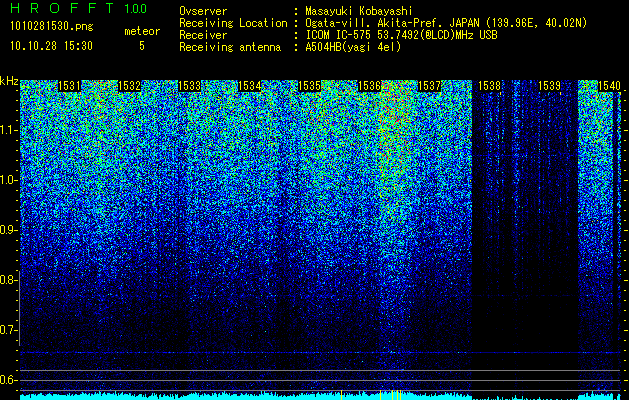Click frequency axis label 0.6
The width and height of the screenshot is (629, 400).
coord(8,380)
